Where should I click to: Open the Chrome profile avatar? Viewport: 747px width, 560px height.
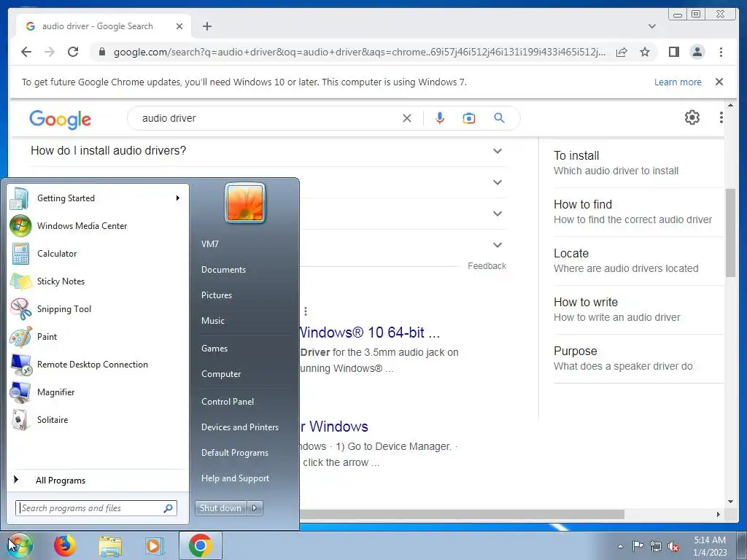pyautogui.click(x=697, y=52)
